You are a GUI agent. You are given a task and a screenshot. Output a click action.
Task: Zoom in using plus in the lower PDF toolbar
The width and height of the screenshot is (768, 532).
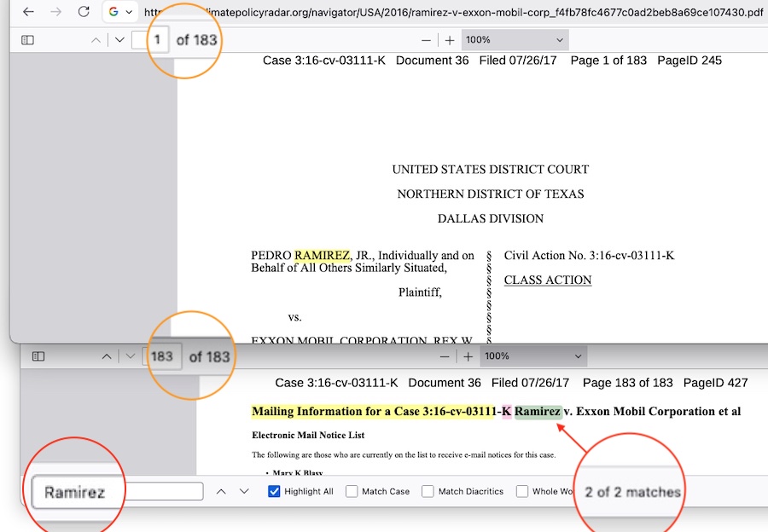click(468, 356)
